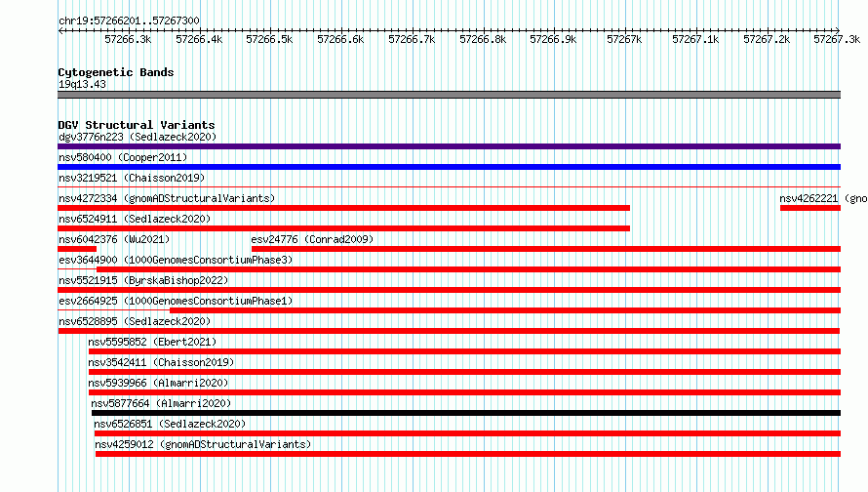
Task: Click the Cytogenetic Bands track title
Action: (116, 72)
